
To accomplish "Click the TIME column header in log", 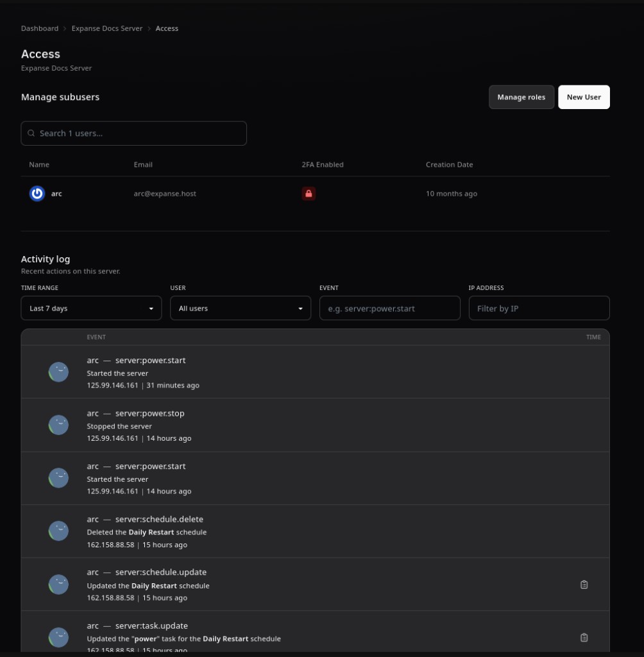I will (x=593, y=337).
